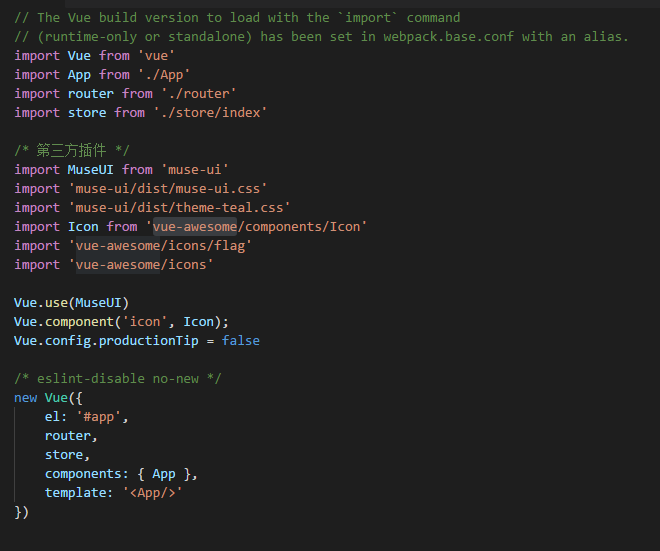Click the './store/index' path string
This screenshot has width=660, height=551.
coord(210,112)
